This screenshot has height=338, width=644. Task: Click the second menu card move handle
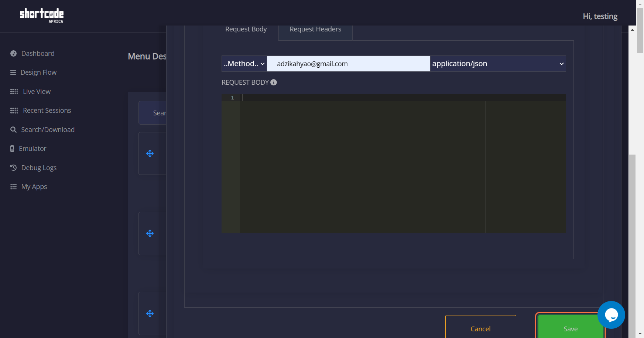[x=150, y=233]
